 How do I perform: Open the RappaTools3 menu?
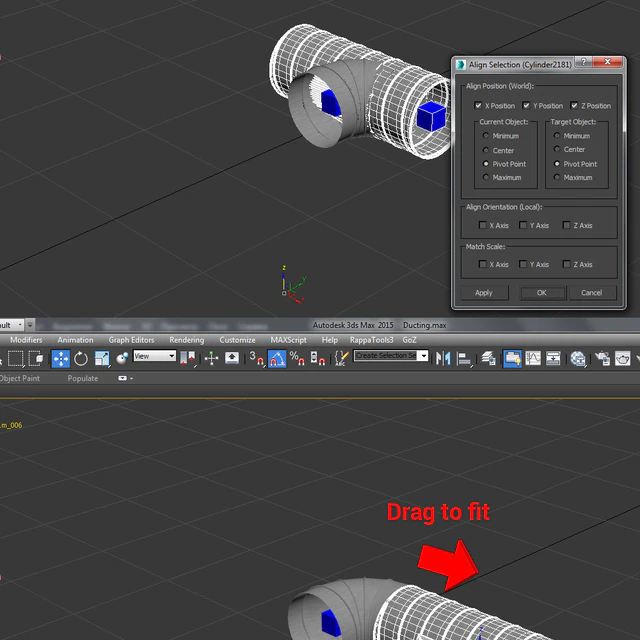pyautogui.click(x=371, y=340)
